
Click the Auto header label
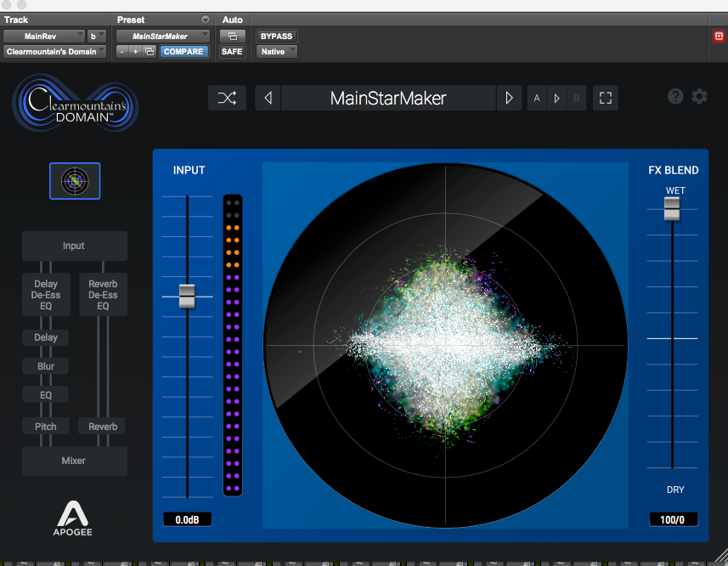tap(232, 20)
